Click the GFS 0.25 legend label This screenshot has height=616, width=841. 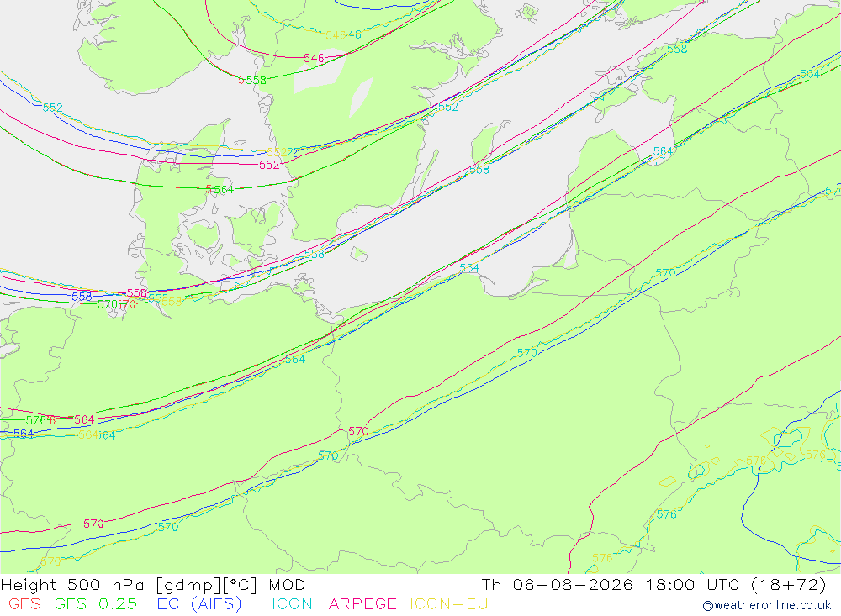(x=96, y=603)
